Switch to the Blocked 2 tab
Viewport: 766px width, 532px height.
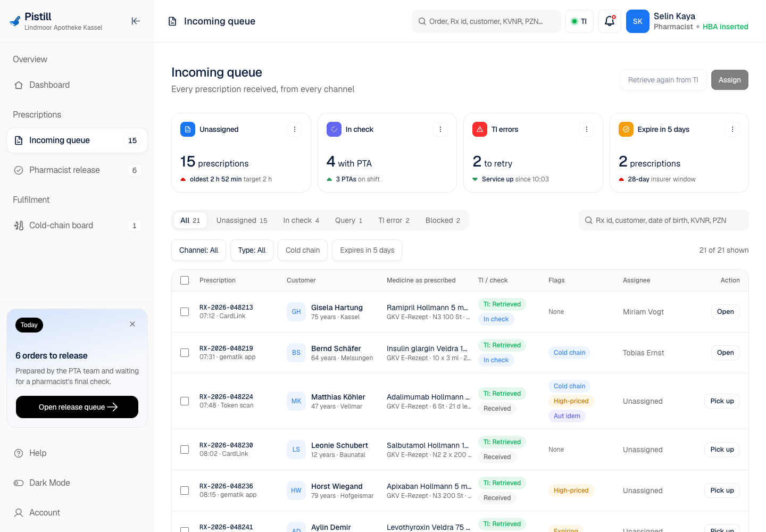tap(443, 220)
